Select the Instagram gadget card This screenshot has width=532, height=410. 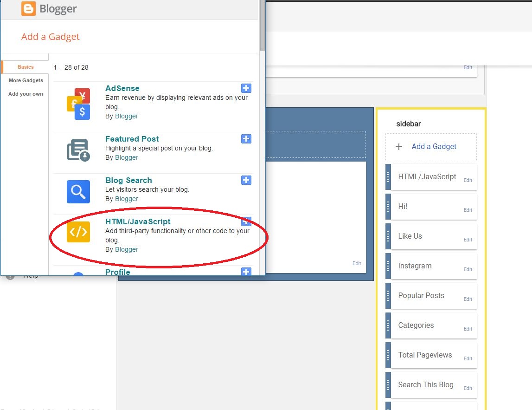tap(431, 266)
